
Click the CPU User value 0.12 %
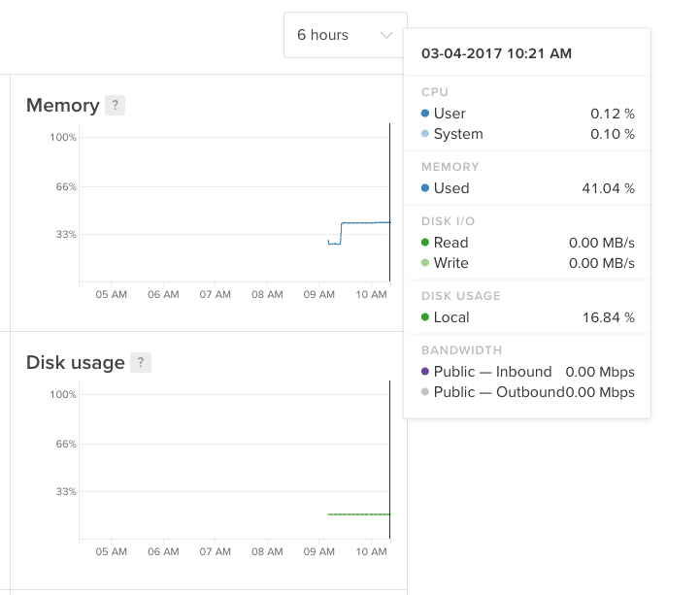coord(613,114)
